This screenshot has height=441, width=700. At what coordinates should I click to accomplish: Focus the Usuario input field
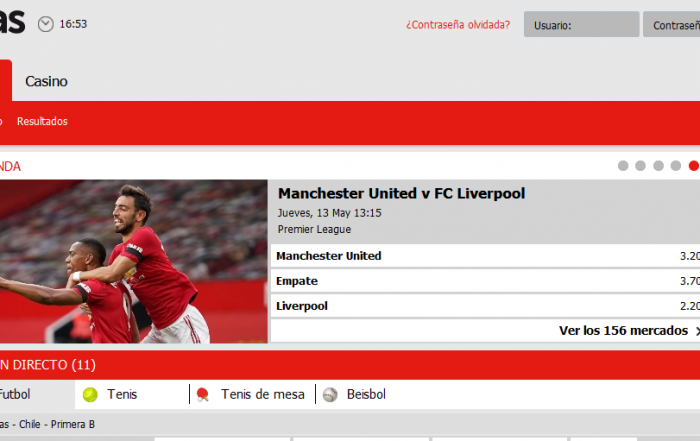(581, 24)
